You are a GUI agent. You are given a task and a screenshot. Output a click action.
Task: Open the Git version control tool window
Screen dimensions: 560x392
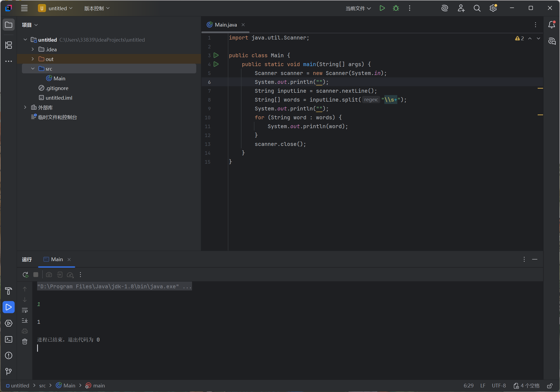pos(9,372)
